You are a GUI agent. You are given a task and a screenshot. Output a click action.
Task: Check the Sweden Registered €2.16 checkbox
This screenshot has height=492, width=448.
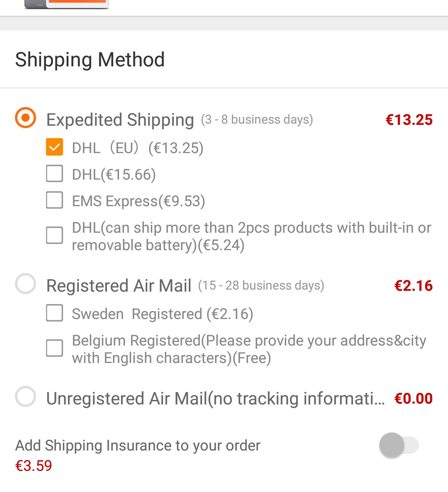54,313
